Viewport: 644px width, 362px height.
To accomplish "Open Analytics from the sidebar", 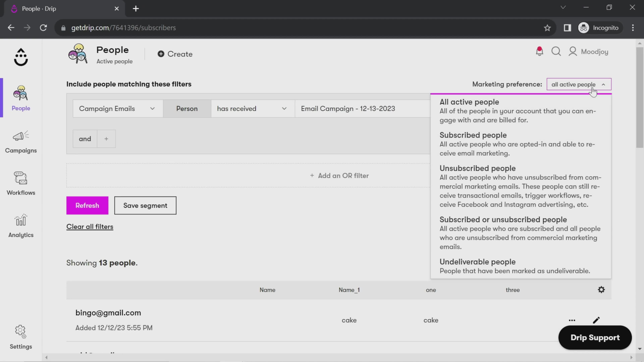I will pos(21,226).
